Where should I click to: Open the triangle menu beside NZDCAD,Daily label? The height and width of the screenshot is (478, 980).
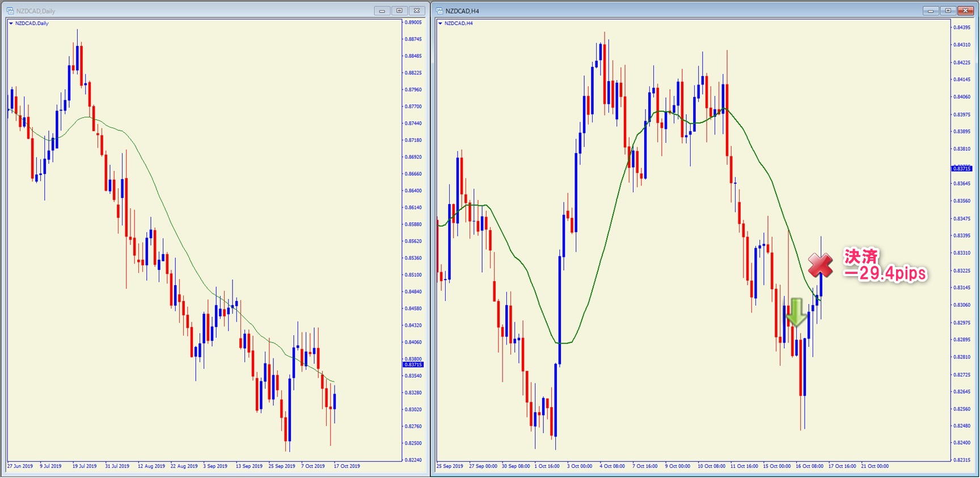(x=11, y=23)
